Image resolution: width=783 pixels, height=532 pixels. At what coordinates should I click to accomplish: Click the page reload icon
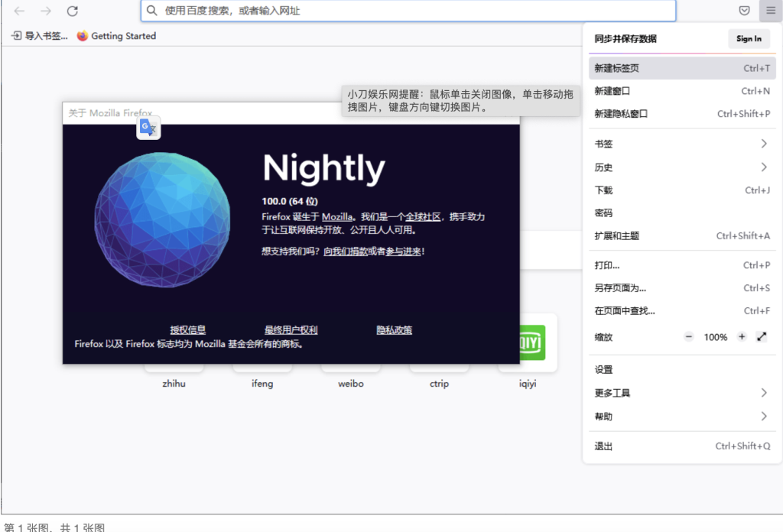pyautogui.click(x=73, y=11)
